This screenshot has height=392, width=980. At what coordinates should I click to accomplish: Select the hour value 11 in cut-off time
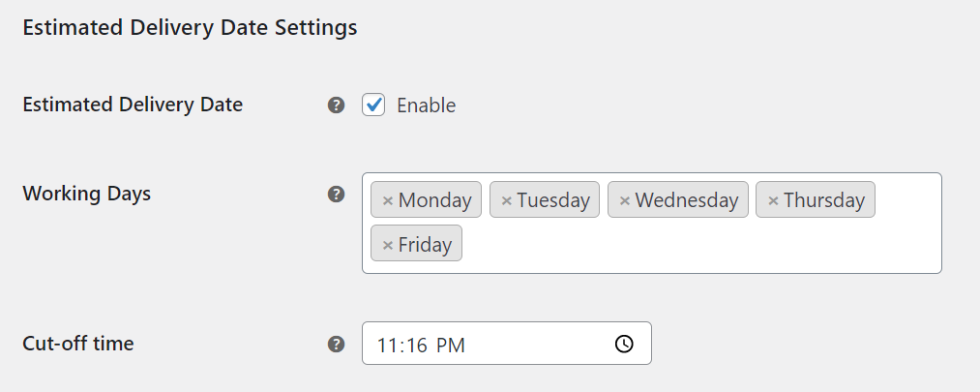coord(387,346)
